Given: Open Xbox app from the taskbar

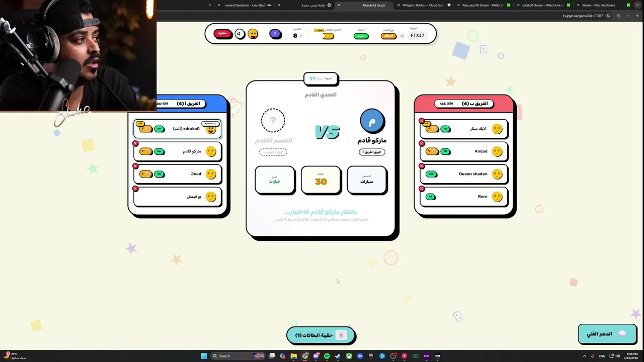Looking at the screenshot, I should pos(349,356).
